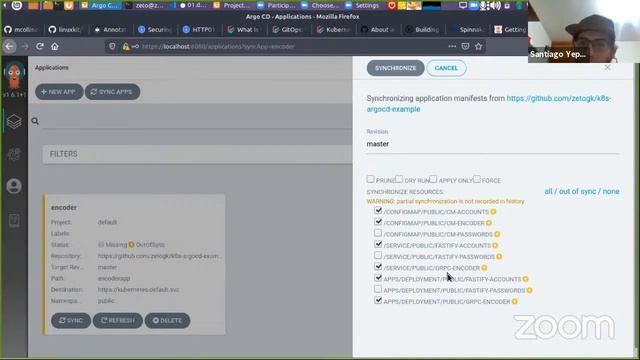Open the github.com/zetogk/k8s-argocd-example link
Viewport: 640px width, 360px height.
point(489,104)
